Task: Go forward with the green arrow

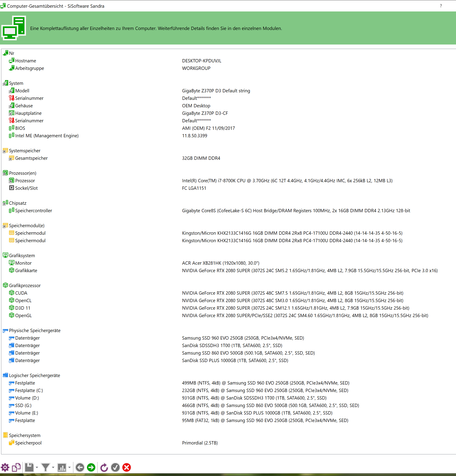Action: tap(91, 467)
